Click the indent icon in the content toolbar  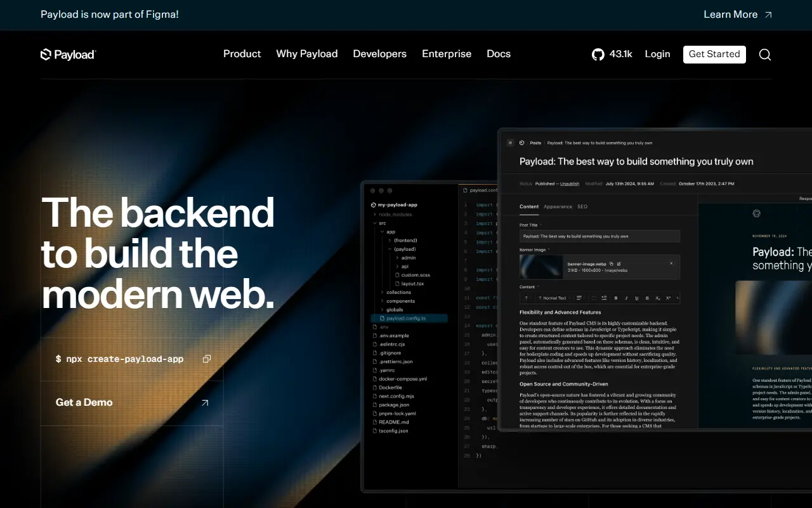604,298
